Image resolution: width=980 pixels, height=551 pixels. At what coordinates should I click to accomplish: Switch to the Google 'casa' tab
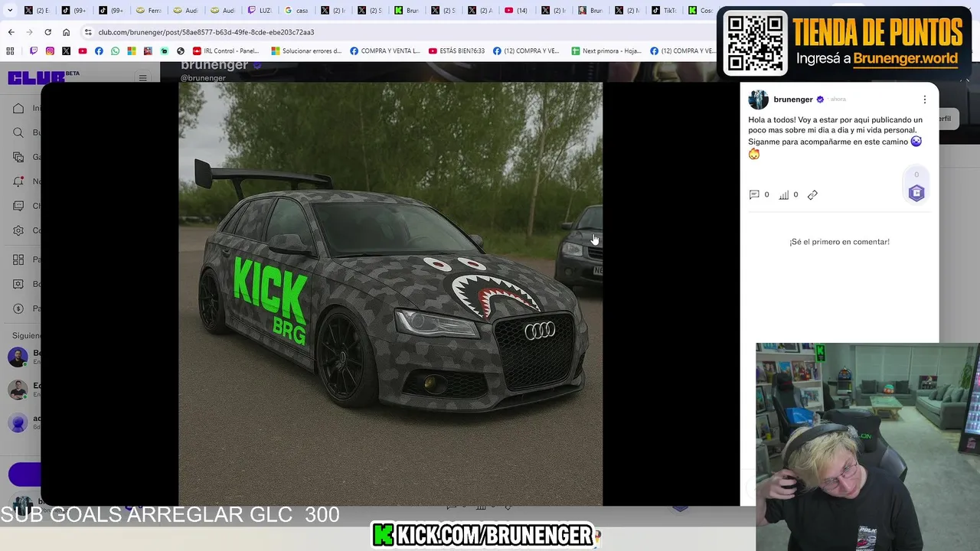click(296, 11)
